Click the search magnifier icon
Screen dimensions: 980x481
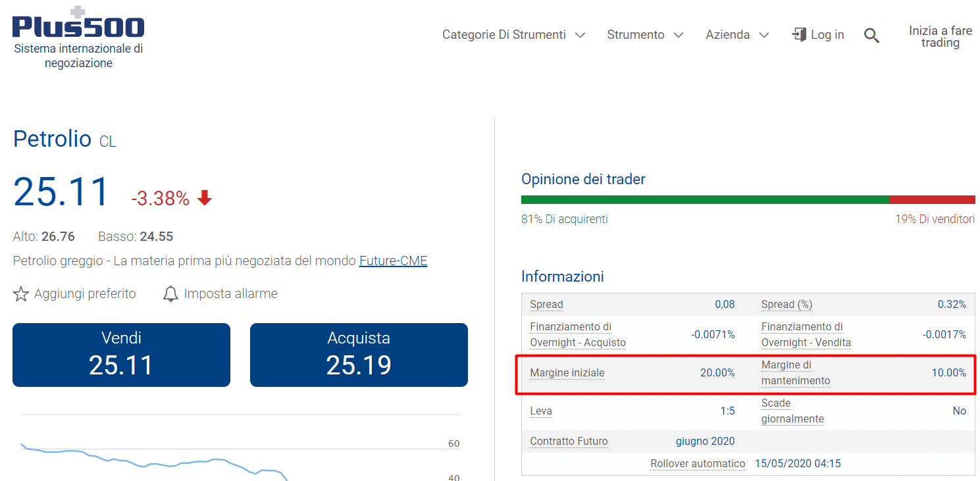coord(871,36)
